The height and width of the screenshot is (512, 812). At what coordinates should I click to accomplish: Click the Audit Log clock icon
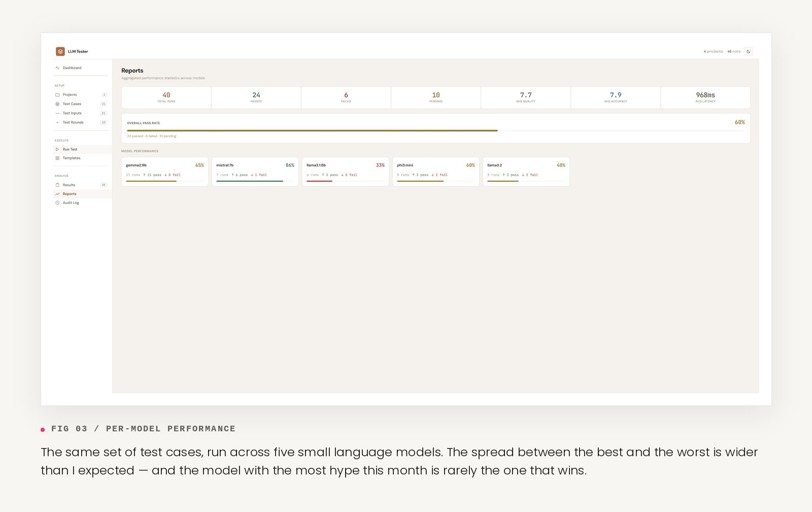coord(57,203)
